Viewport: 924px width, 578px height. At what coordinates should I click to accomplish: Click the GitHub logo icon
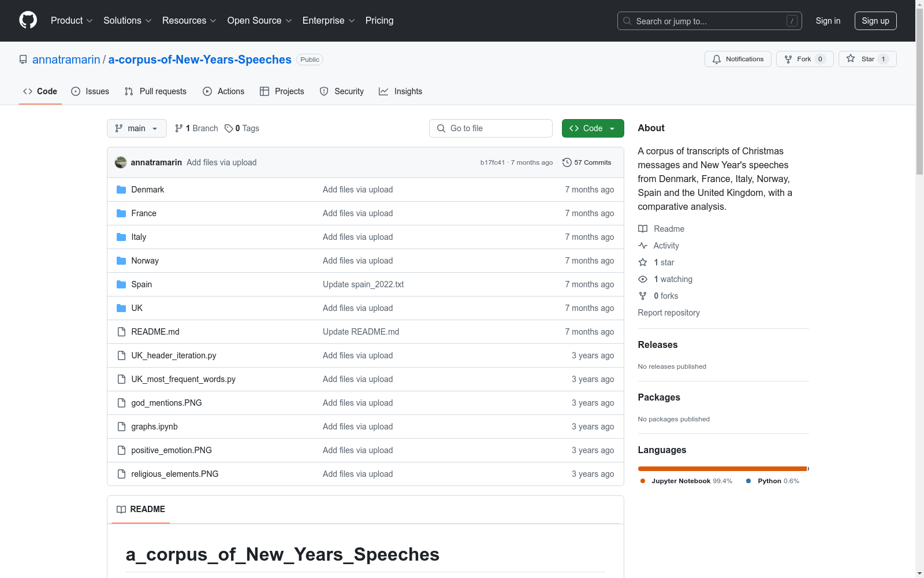[x=28, y=20]
